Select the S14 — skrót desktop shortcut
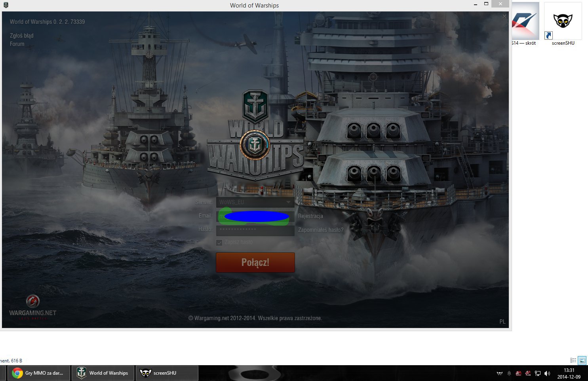This screenshot has width=588, height=381. point(525,24)
